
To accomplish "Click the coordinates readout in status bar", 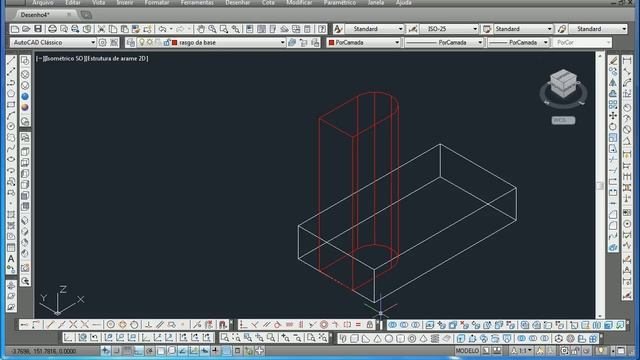I will (x=43, y=351).
